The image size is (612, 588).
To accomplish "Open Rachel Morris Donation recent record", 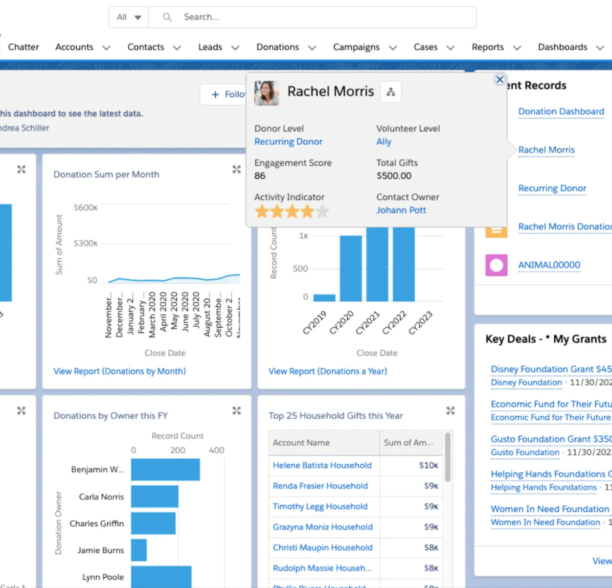I will tap(565, 227).
